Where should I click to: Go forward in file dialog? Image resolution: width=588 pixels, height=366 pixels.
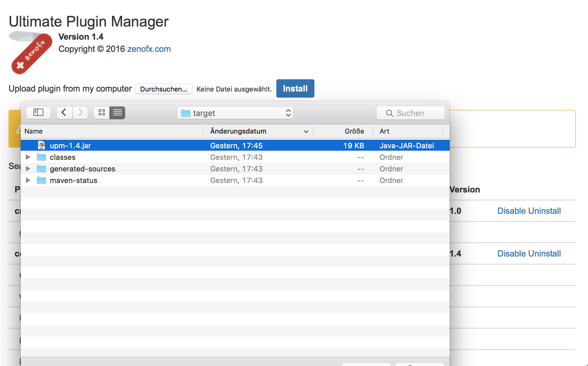pos(80,113)
